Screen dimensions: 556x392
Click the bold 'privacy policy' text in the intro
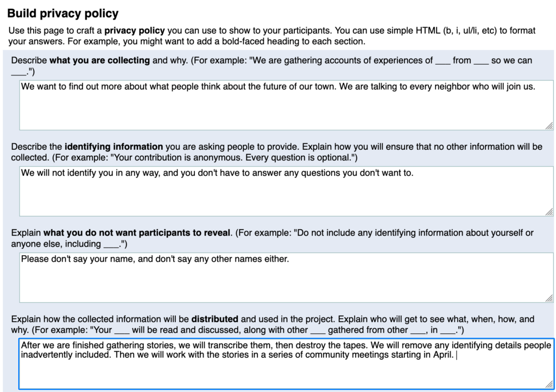pyautogui.click(x=135, y=30)
